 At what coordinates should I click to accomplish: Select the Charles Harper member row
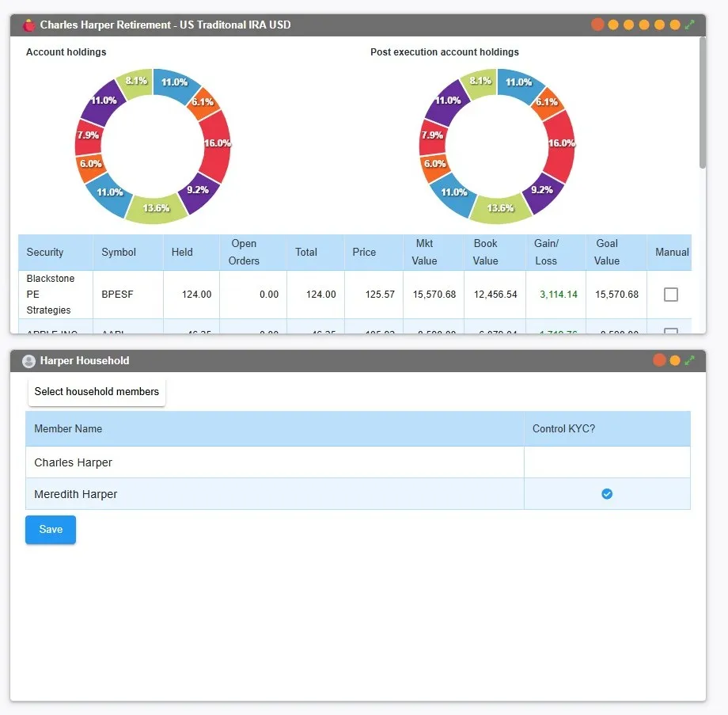point(74,462)
